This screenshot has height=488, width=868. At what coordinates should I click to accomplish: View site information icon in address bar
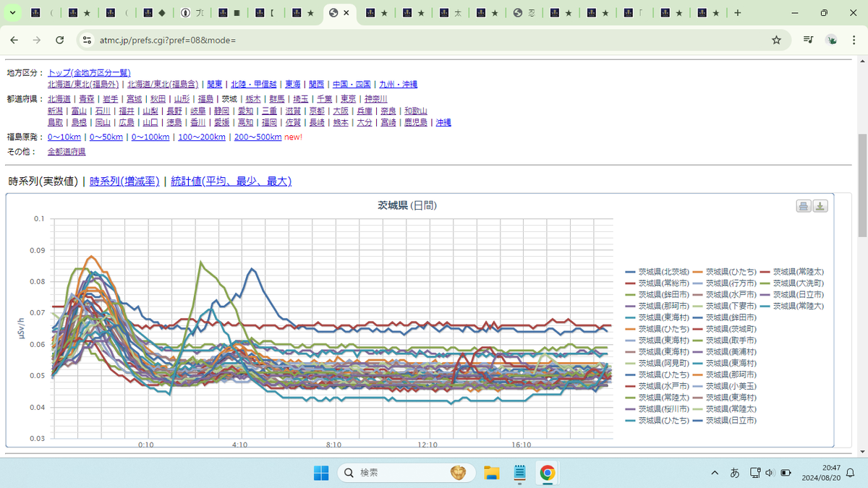[x=87, y=40]
